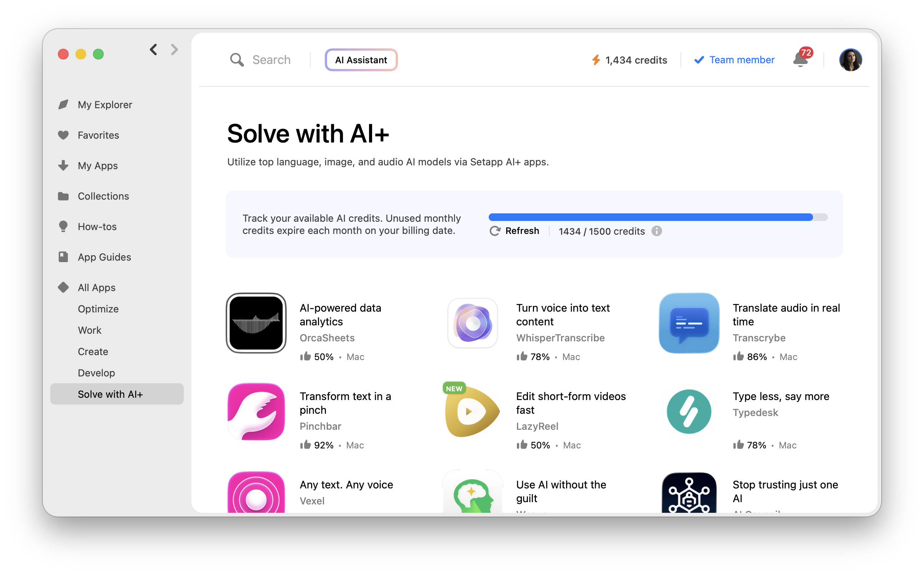Open the Vexel app icon
This screenshot has height=573, width=924.
pyautogui.click(x=256, y=492)
